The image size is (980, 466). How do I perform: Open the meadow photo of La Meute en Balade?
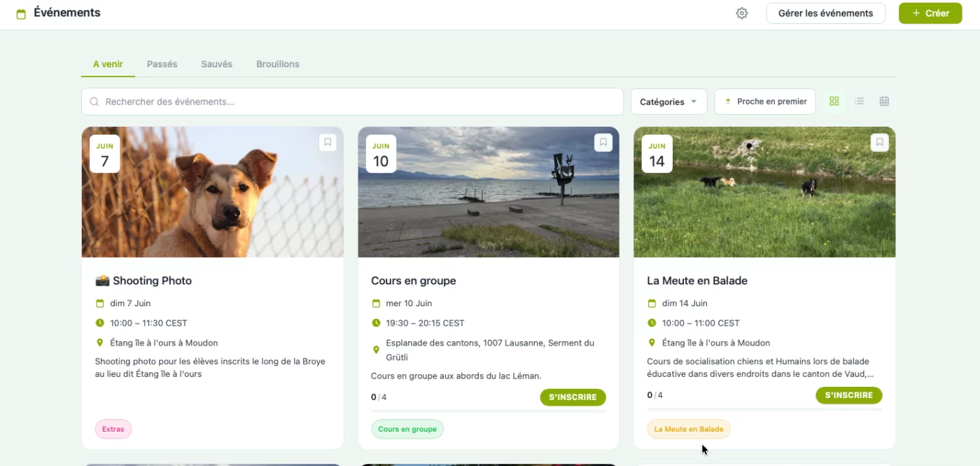point(764,192)
